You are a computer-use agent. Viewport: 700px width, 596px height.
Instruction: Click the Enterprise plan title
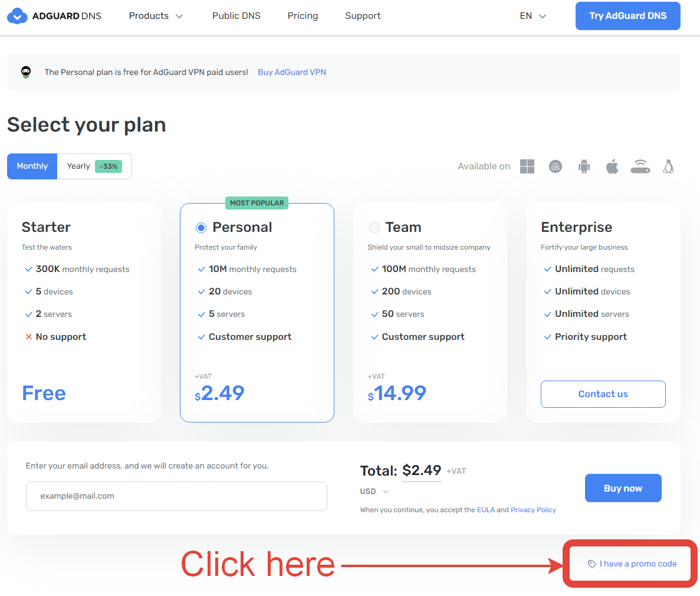pyautogui.click(x=576, y=227)
